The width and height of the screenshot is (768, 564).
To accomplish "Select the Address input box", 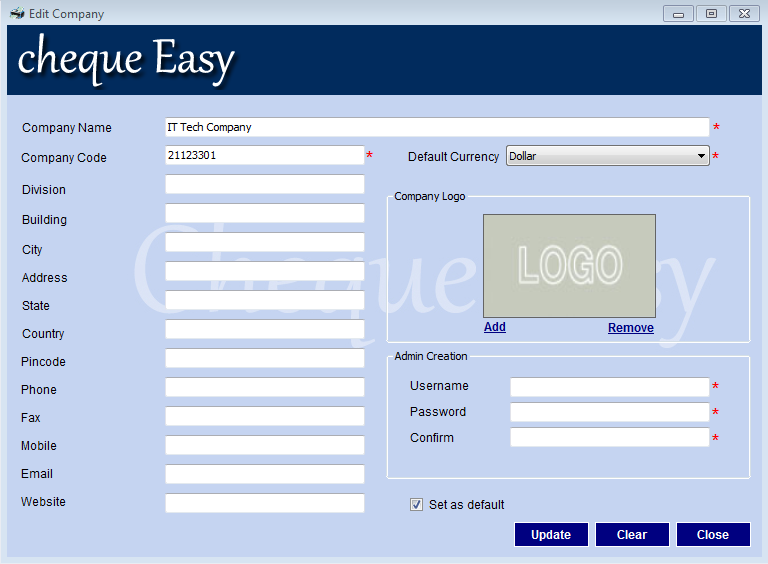I will 264,271.
